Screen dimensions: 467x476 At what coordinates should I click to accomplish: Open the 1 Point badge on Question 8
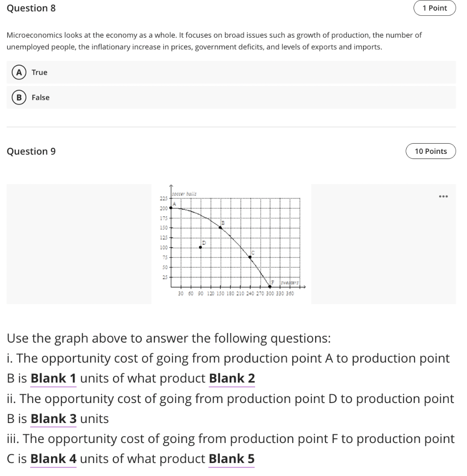point(434,8)
